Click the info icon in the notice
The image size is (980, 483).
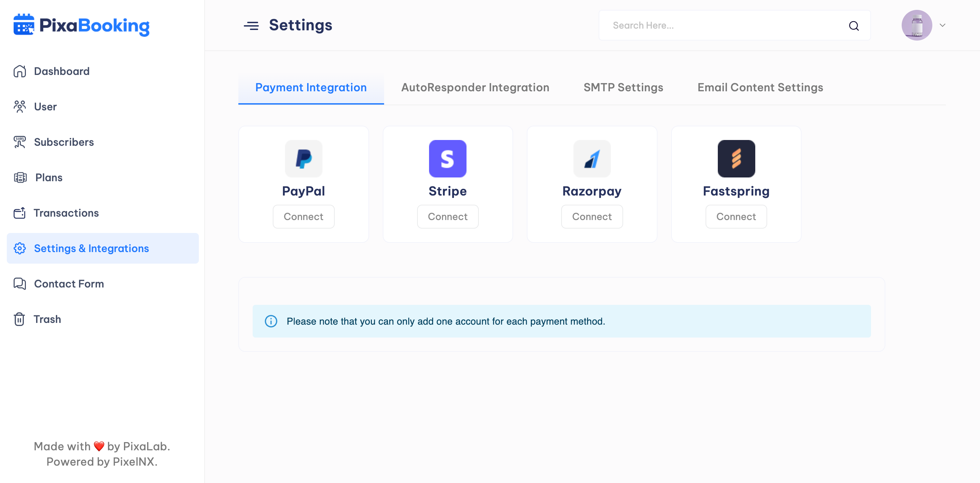tap(271, 321)
